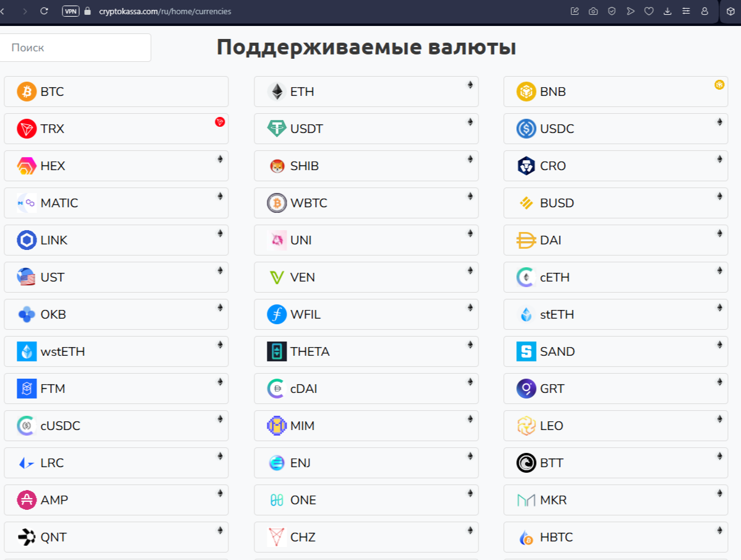
Task: Click the USDT Tether green icon
Action: point(277,129)
